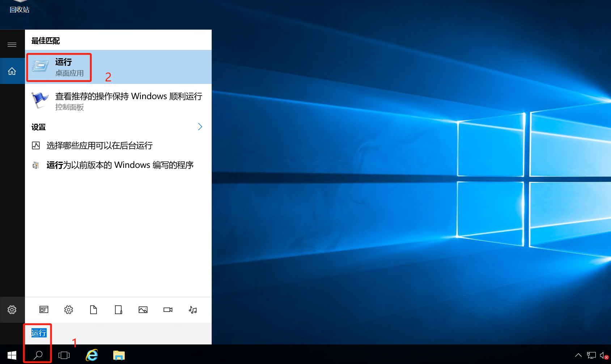Click the Windows Start button
Image resolution: width=611 pixels, height=364 pixels.
click(12, 355)
